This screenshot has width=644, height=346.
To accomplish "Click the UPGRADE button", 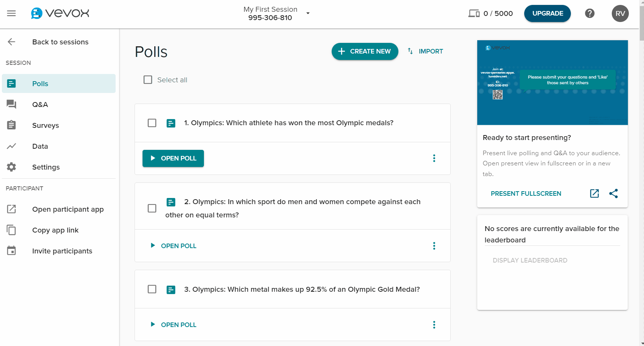I will tap(547, 13).
